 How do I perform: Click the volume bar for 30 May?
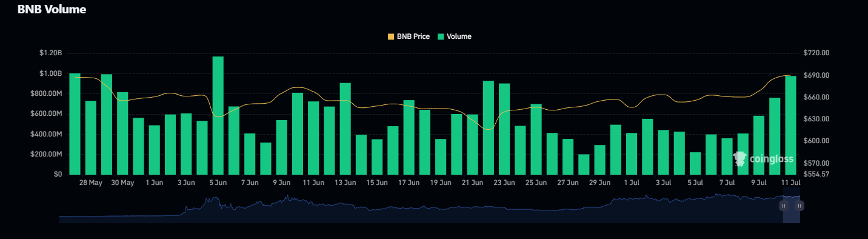(x=122, y=133)
